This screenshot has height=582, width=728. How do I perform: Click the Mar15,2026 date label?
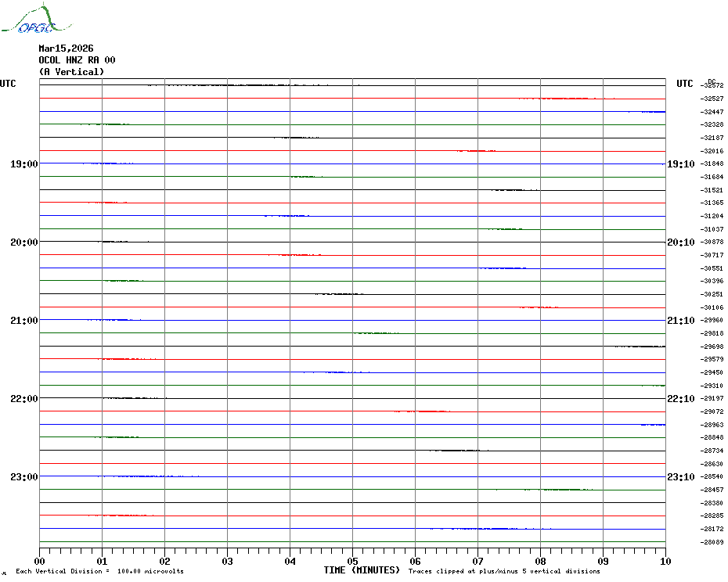[66, 48]
